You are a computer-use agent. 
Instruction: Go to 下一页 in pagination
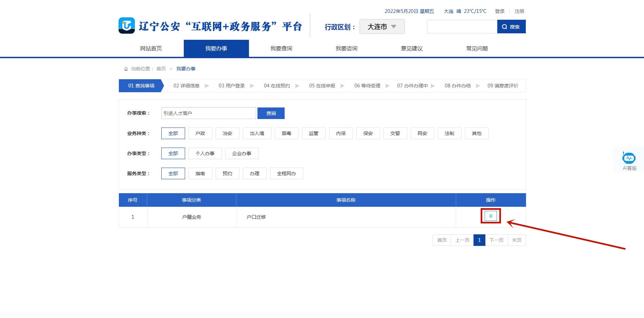(x=496, y=240)
